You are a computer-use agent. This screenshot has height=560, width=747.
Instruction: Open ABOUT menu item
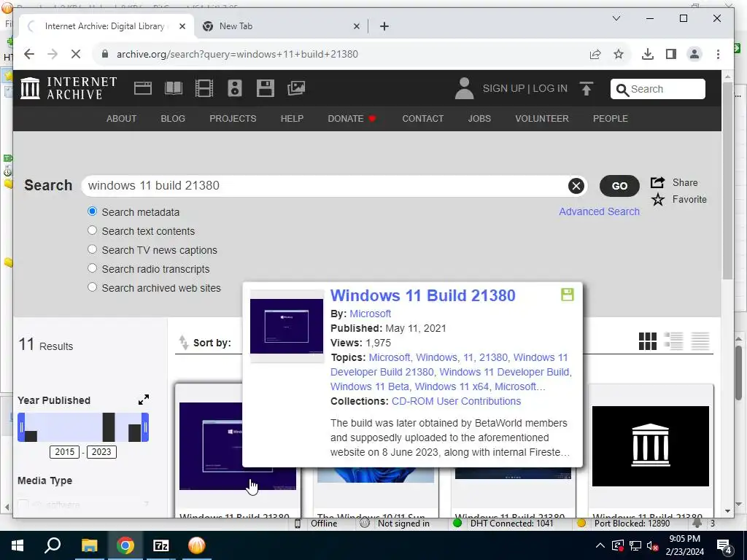[x=122, y=119]
